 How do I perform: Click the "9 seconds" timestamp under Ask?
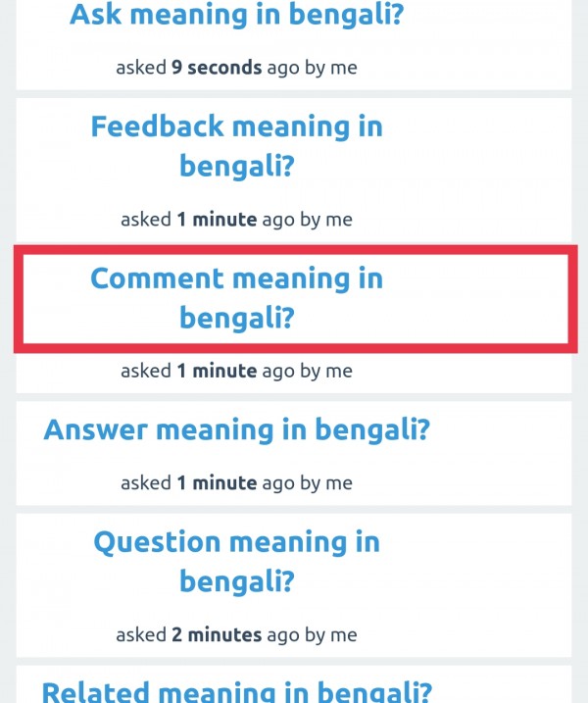(x=217, y=68)
